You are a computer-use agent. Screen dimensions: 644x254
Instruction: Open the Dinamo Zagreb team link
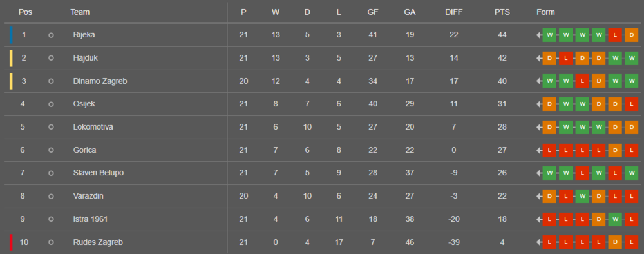click(100, 81)
